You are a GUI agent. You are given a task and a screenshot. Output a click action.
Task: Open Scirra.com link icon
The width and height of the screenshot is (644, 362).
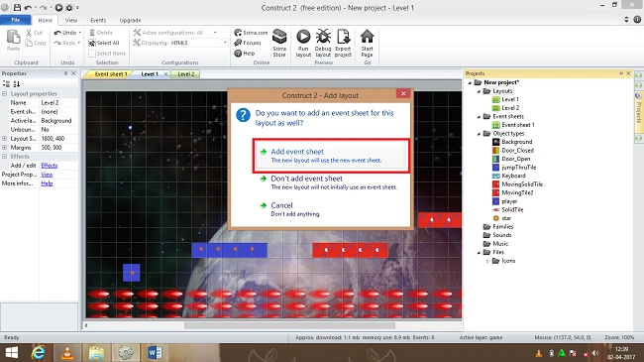[238, 33]
